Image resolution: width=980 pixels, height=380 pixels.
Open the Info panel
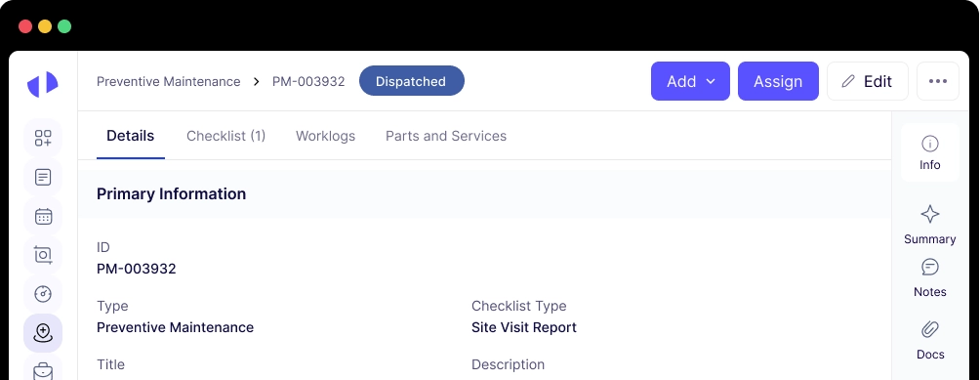[x=929, y=152]
